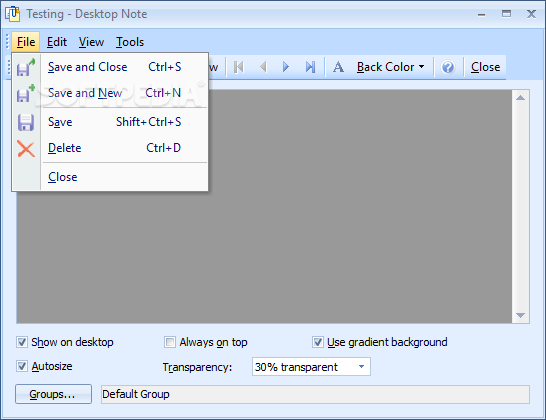Image resolution: width=546 pixels, height=420 pixels.
Task: Toggle Use gradient background checkbox
Action: (318, 342)
